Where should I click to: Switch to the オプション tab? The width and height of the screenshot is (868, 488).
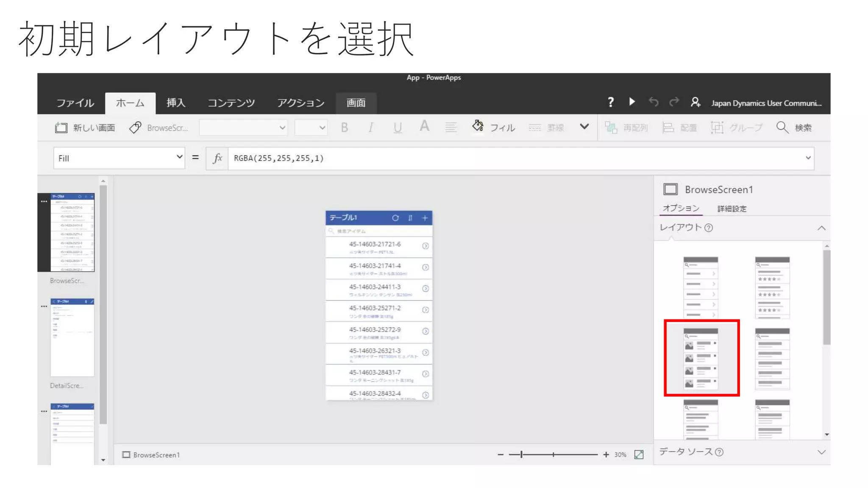coord(681,208)
